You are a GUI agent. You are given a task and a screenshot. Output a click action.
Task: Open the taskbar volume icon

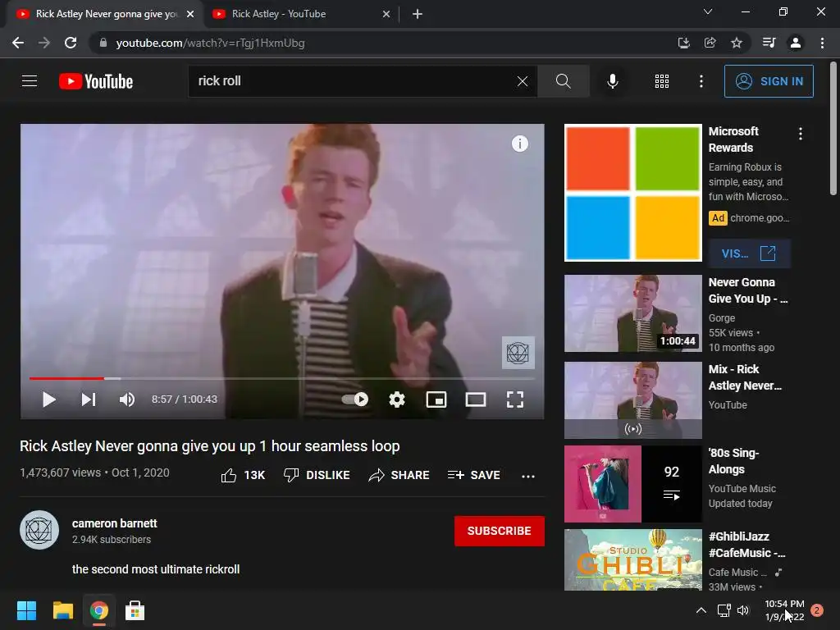tap(743, 610)
